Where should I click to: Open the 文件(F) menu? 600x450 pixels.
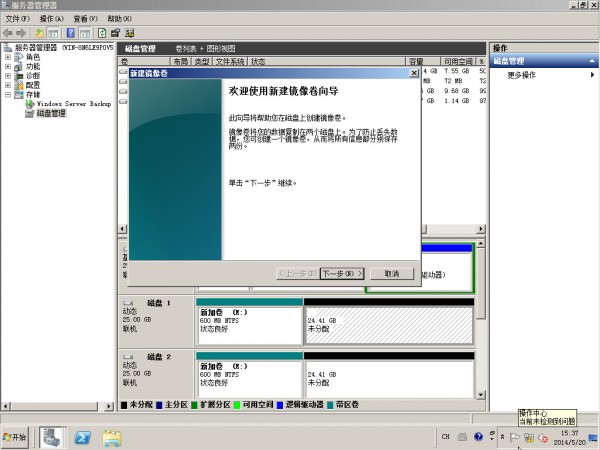pos(19,19)
